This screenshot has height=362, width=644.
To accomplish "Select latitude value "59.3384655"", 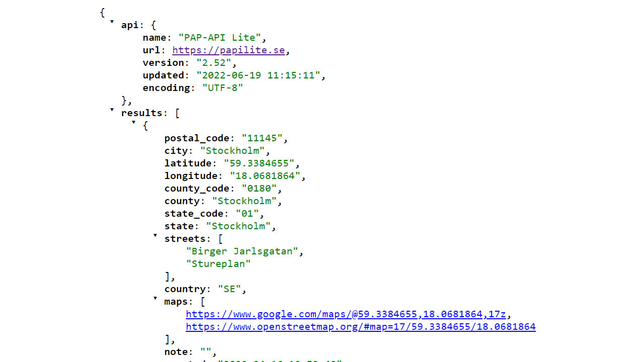I will point(259,163).
